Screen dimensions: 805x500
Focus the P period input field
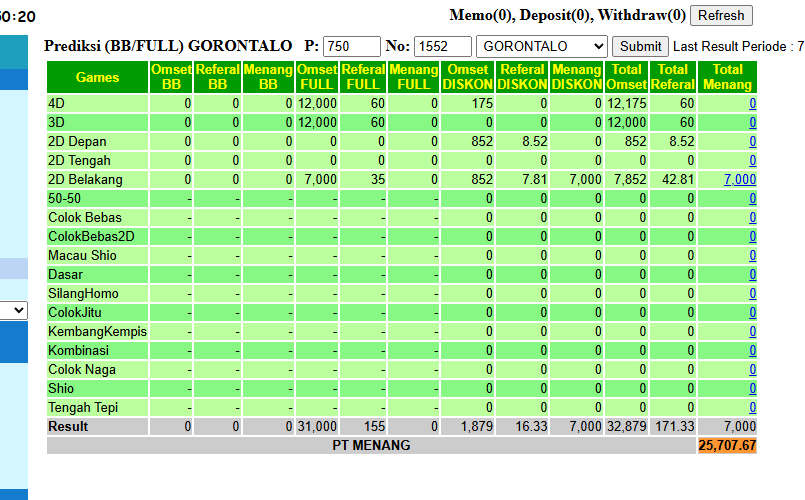click(352, 46)
